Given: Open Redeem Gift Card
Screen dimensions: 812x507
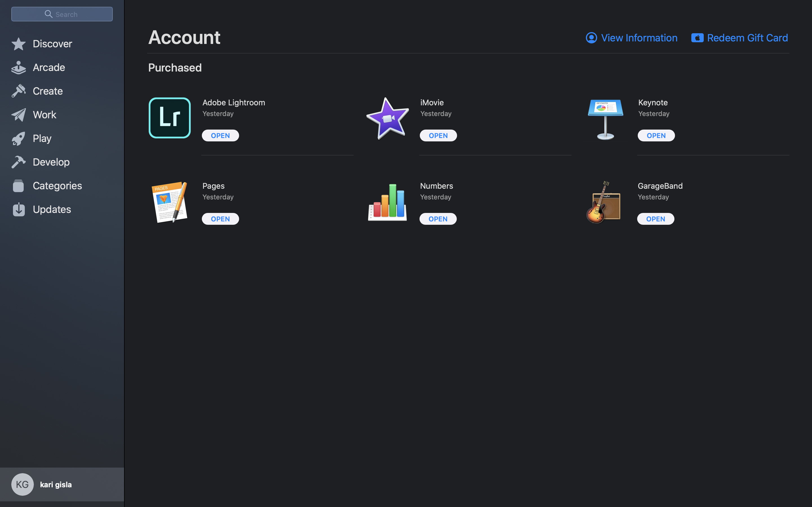Looking at the screenshot, I should pos(739,37).
